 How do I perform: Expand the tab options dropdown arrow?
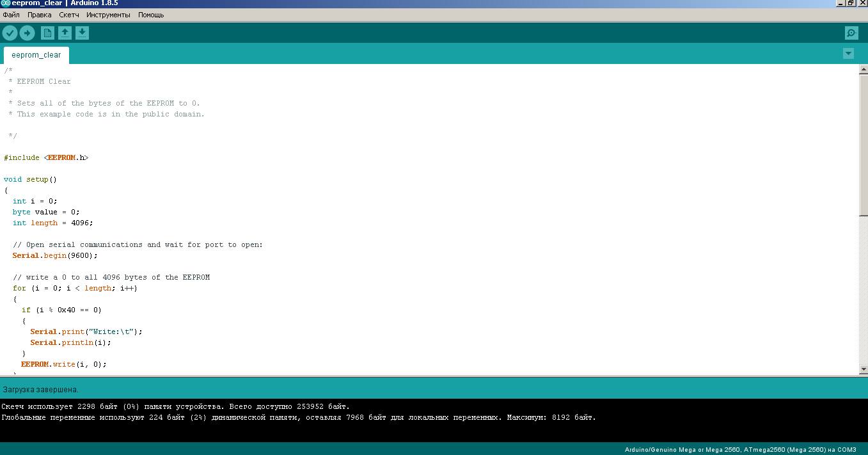point(848,54)
